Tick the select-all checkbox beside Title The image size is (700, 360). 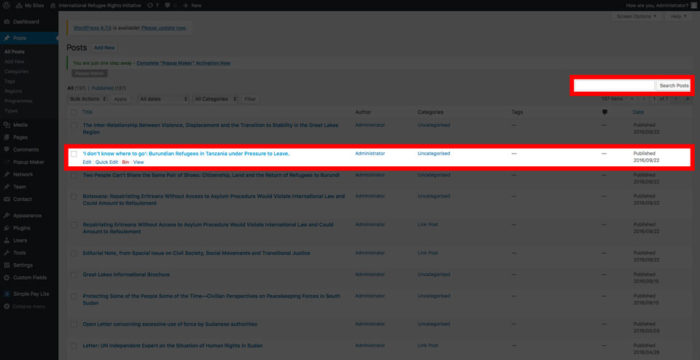tap(74, 112)
